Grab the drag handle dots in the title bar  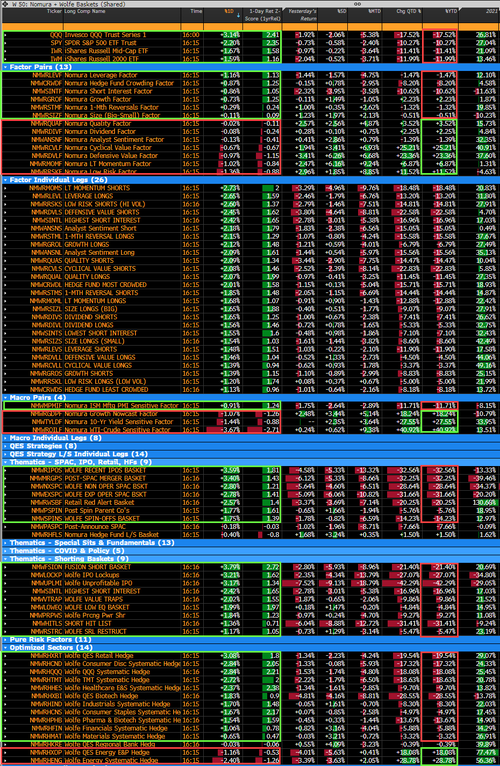357,4
